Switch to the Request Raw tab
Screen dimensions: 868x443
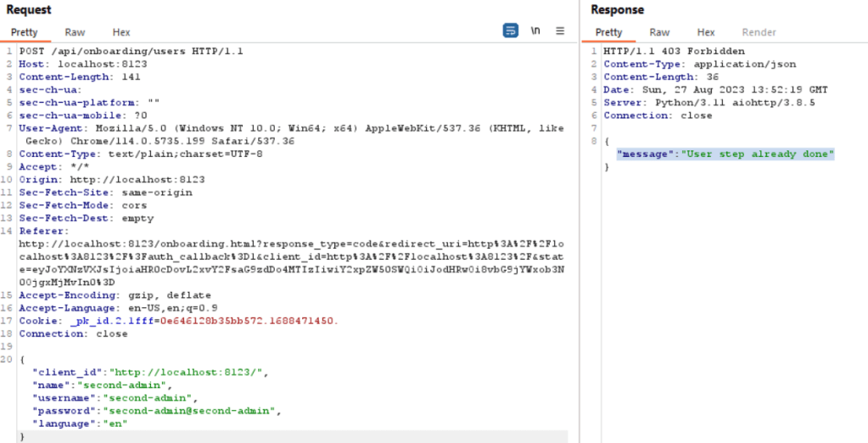(75, 32)
